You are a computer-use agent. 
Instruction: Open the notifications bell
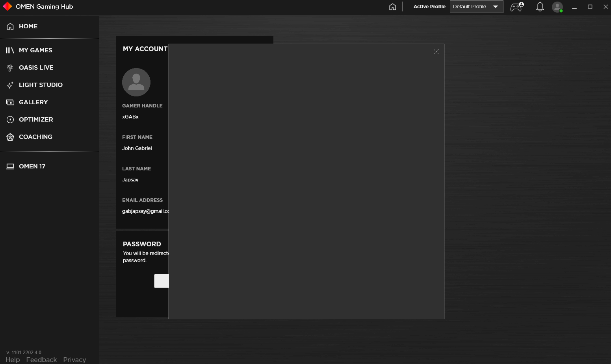click(x=540, y=7)
